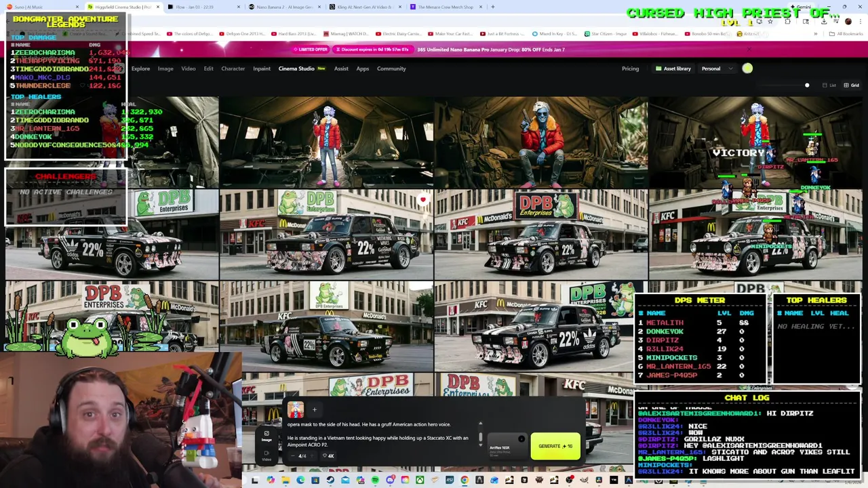Image resolution: width=868 pixels, height=488 pixels.
Task: Click the heart icon on the car thumbnail
Action: [423, 200]
